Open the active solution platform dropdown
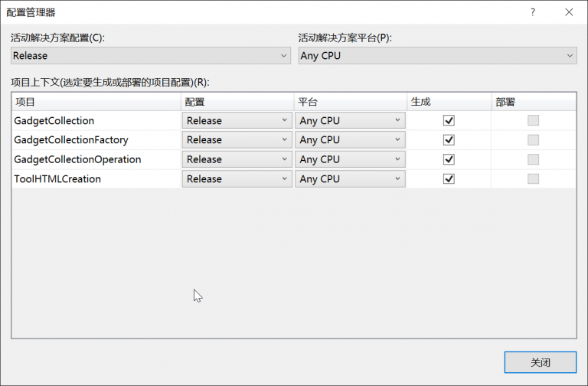 click(x=436, y=55)
